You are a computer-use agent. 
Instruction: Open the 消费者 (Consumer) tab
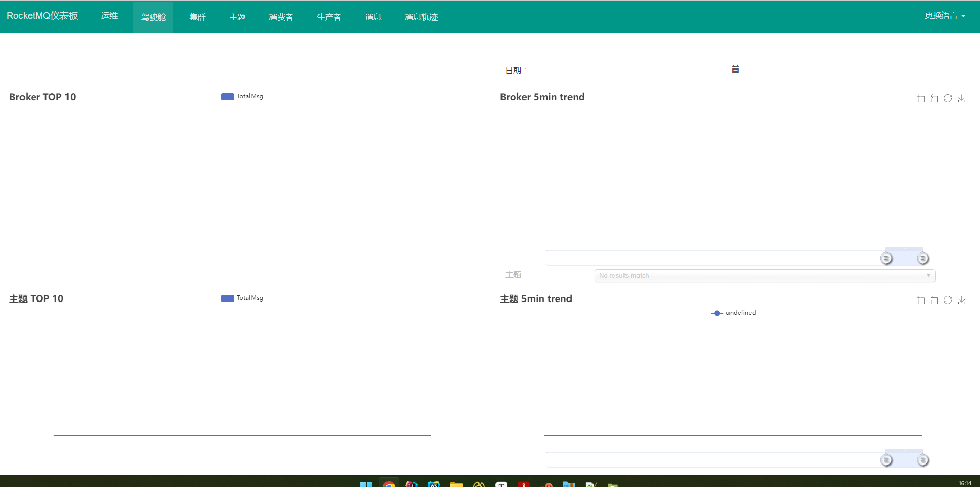281,17
